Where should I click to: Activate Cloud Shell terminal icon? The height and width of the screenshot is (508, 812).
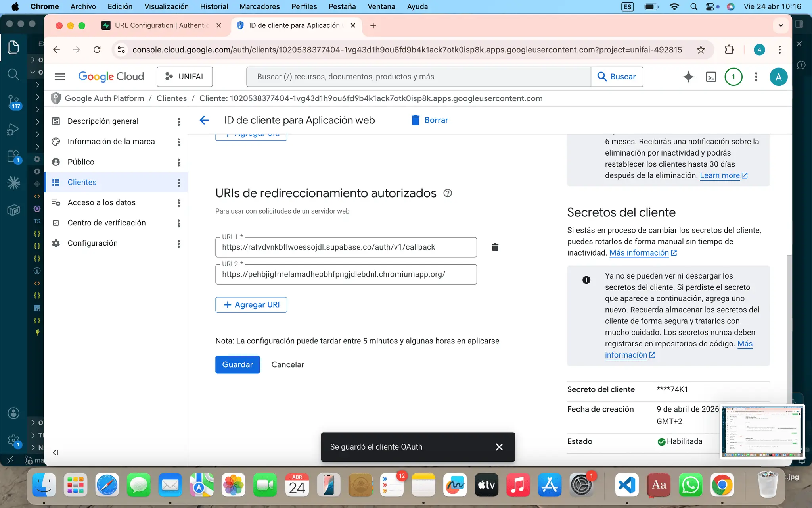711,77
